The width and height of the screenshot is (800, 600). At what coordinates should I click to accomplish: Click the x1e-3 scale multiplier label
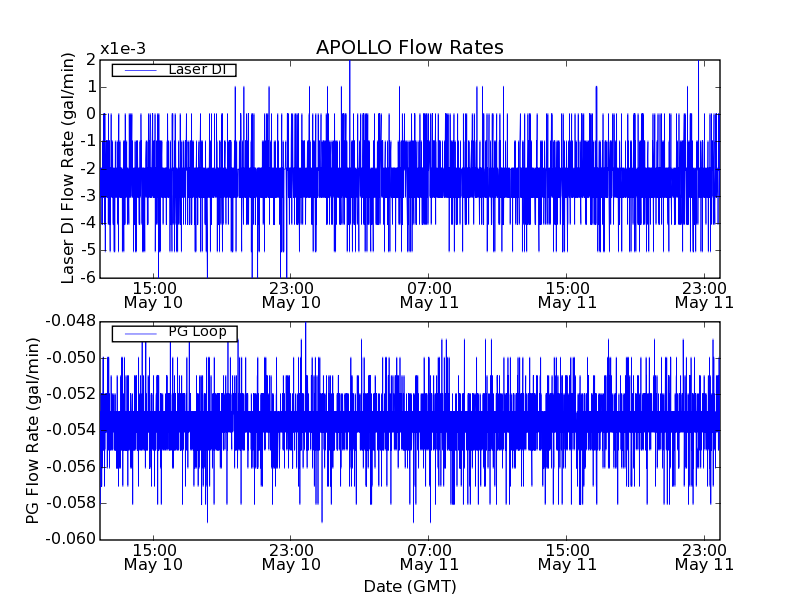122,49
